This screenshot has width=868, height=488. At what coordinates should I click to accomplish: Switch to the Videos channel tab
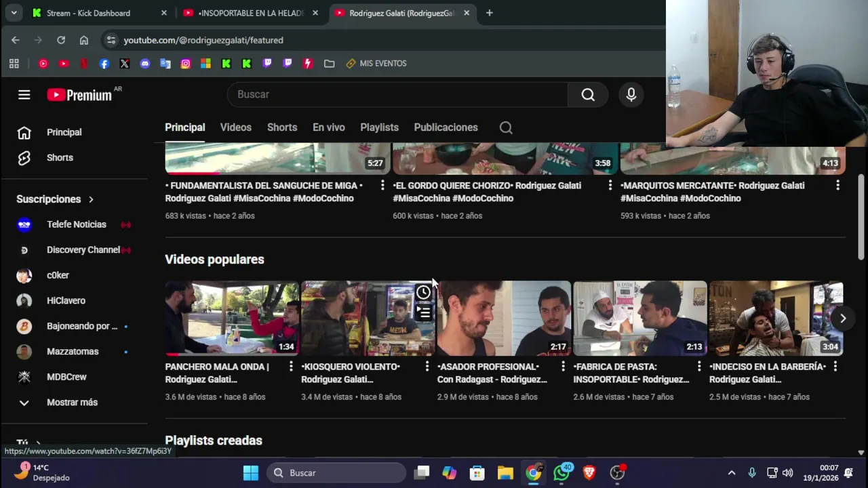coord(235,127)
